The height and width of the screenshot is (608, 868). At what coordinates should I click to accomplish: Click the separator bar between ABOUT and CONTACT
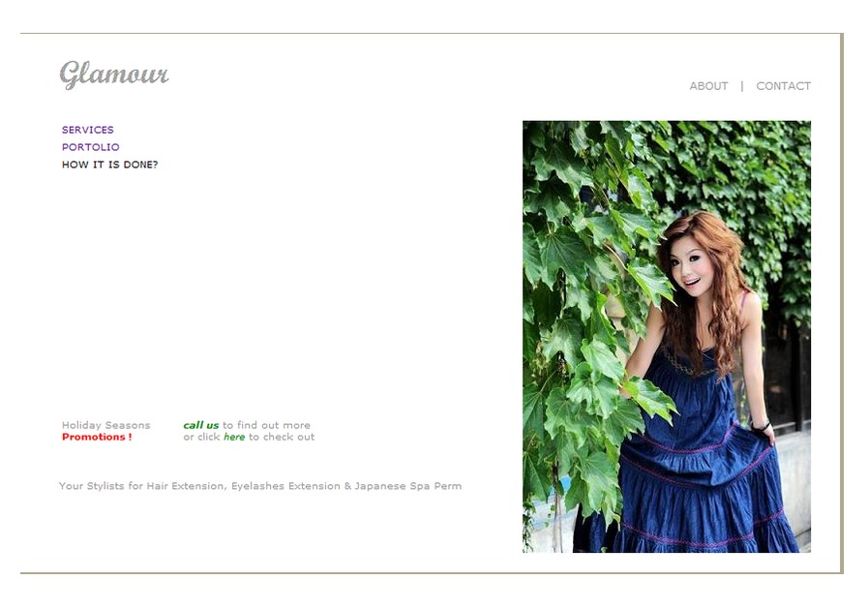742,86
